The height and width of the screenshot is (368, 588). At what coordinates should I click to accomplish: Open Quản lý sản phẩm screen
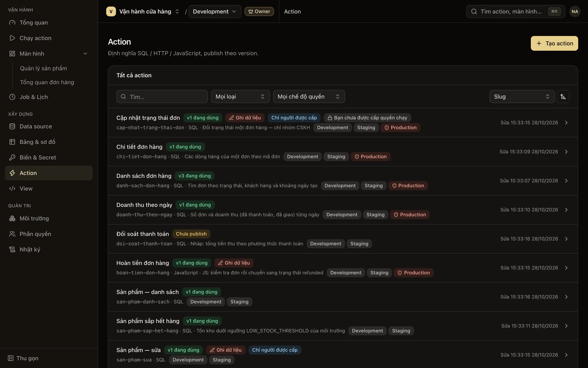tap(43, 68)
